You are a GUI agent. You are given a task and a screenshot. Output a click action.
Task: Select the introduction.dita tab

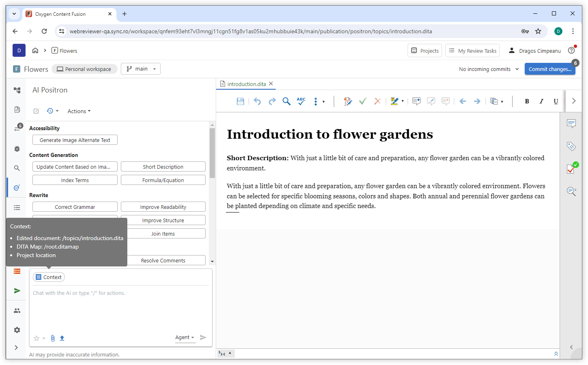(246, 84)
